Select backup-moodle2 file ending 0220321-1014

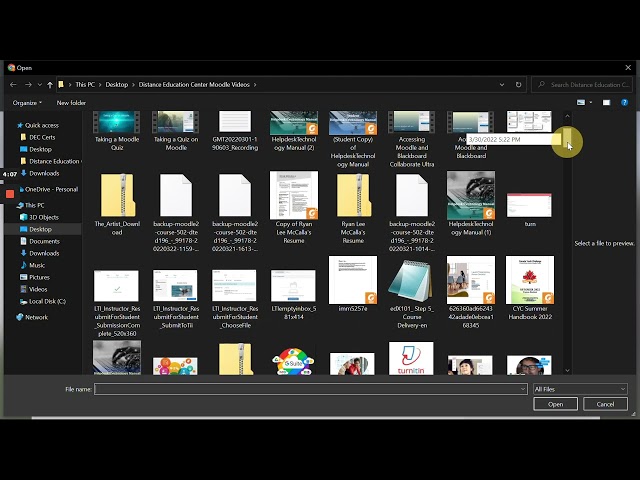click(412, 212)
